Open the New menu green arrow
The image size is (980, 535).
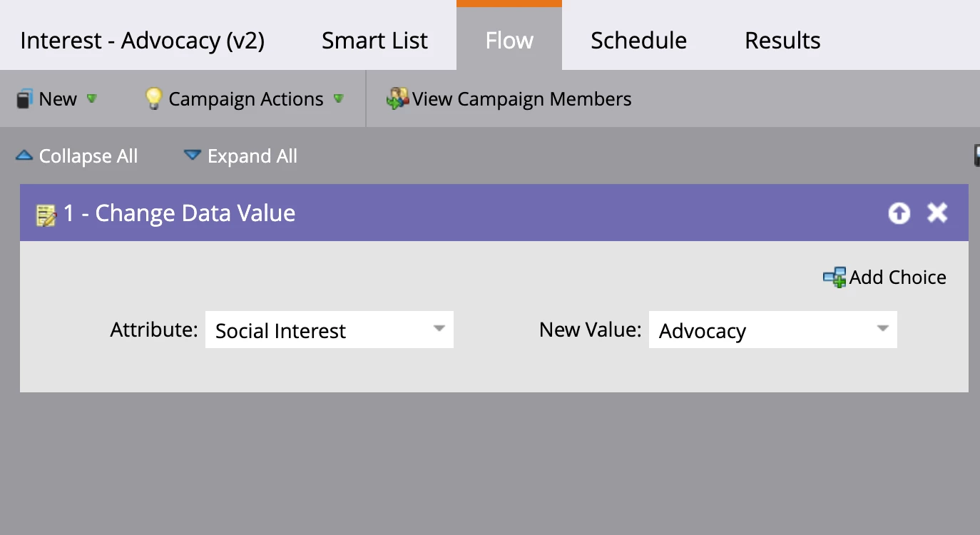click(91, 98)
